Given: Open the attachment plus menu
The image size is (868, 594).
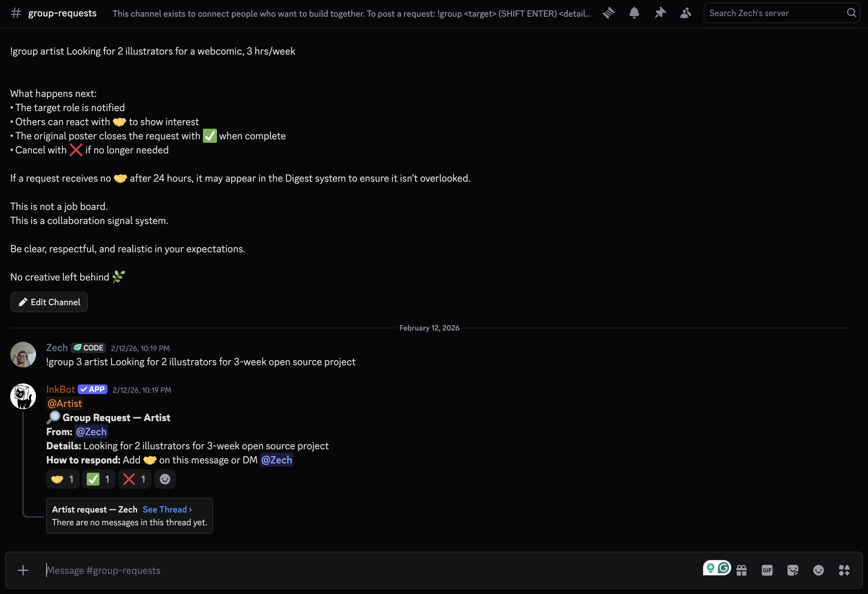Looking at the screenshot, I should pyautogui.click(x=23, y=570).
